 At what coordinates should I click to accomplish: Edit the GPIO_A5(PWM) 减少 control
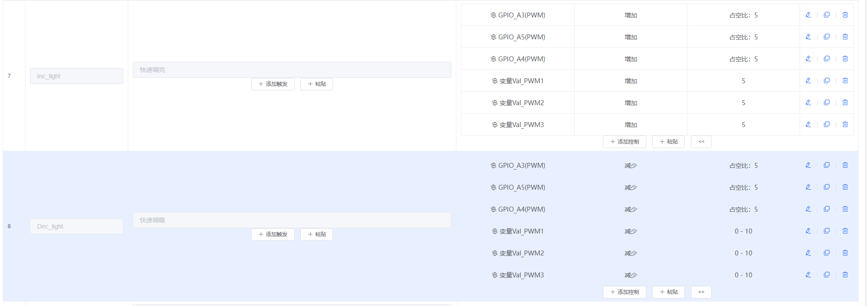coord(808,187)
